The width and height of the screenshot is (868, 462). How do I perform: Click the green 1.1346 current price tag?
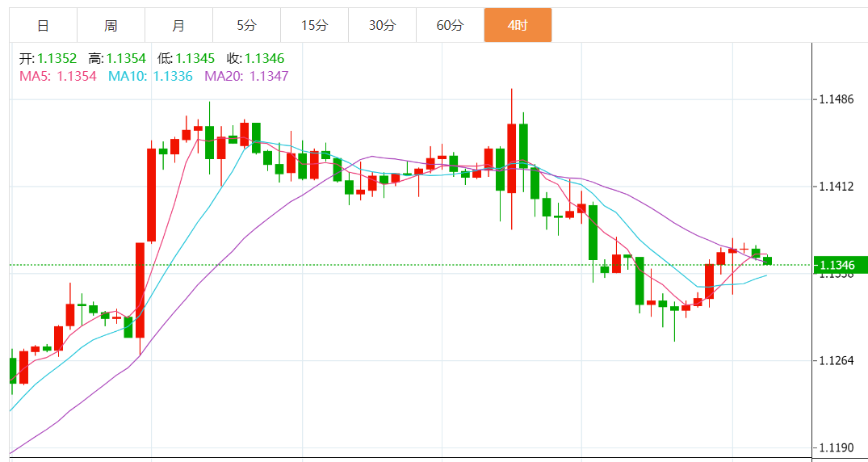point(841,265)
